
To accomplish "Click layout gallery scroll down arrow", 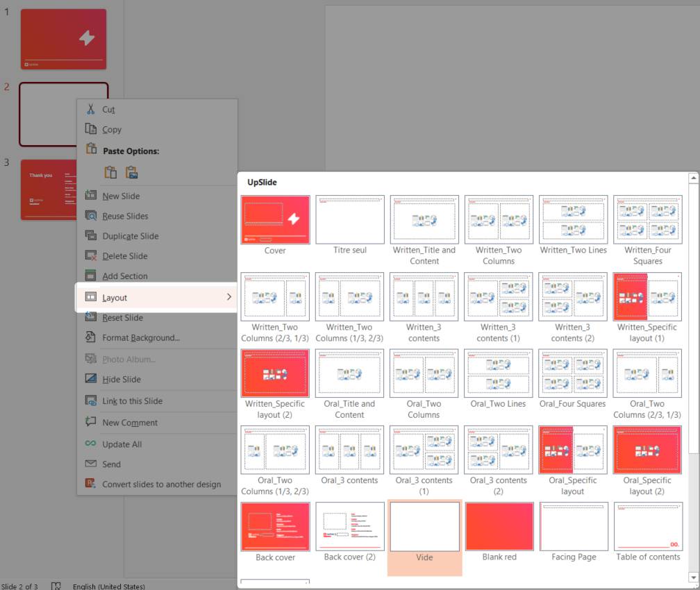I will (x=693, y=578).
